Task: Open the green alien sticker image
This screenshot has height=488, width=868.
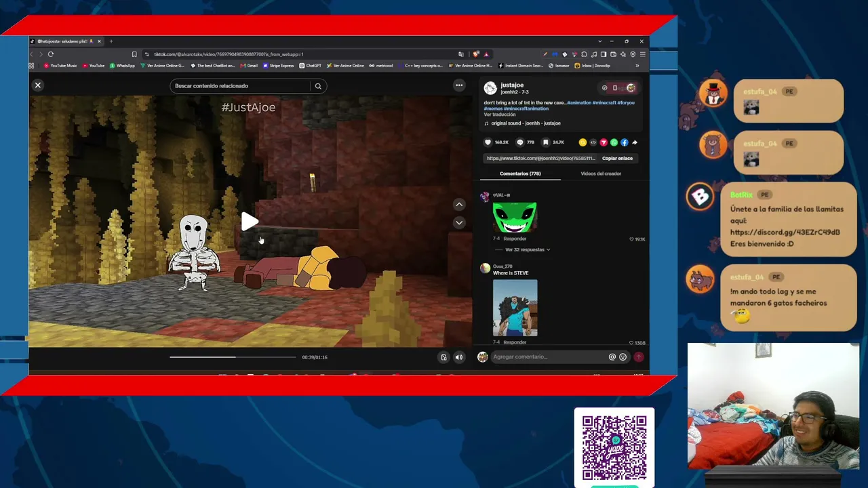Action: [515, 218]
